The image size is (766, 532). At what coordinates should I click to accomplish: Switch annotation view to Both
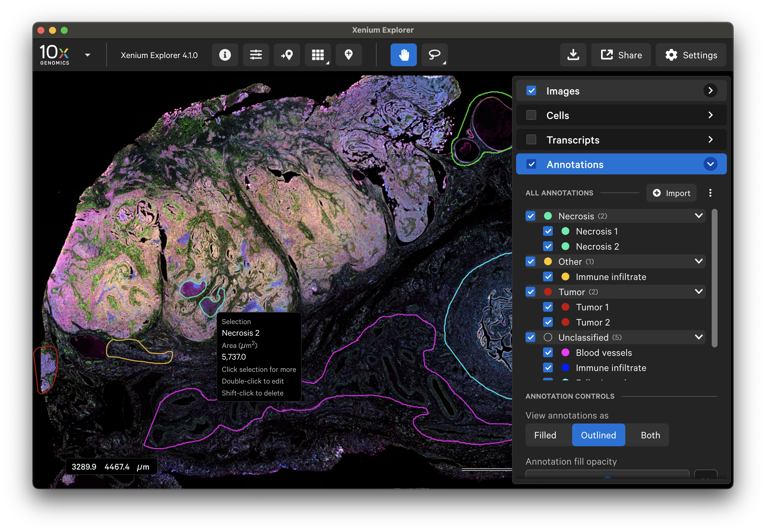coord(650,435)
